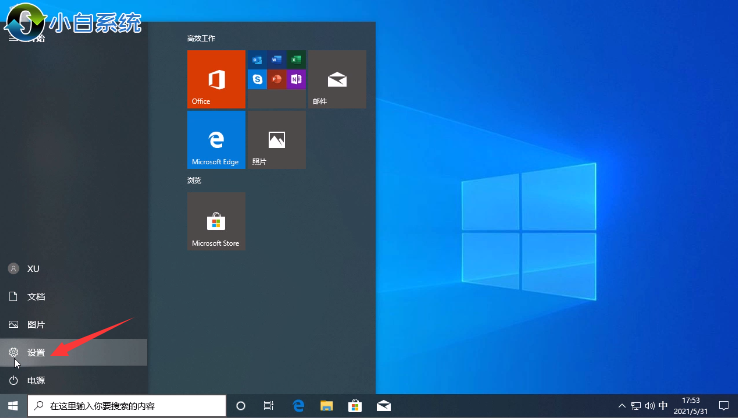Open Task View on the taskbar
This screenshot has height=418, width=738.
[269, 406]
